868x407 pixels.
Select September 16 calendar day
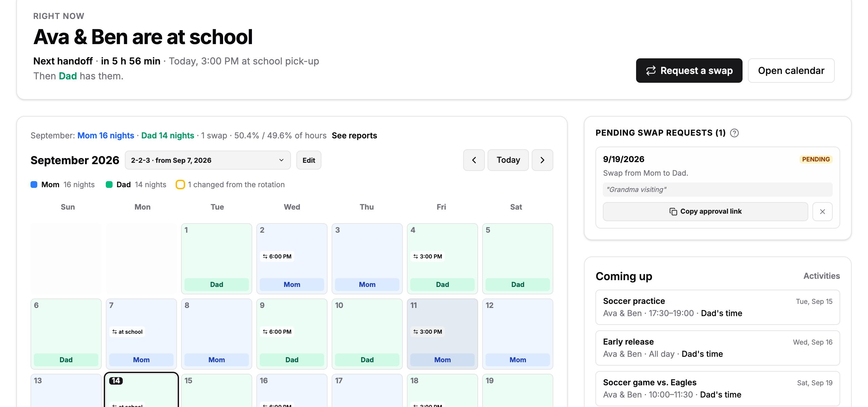coord(292,390)
